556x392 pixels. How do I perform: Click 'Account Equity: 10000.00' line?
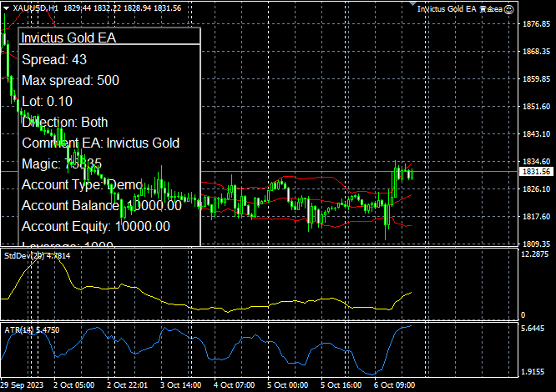96,226
